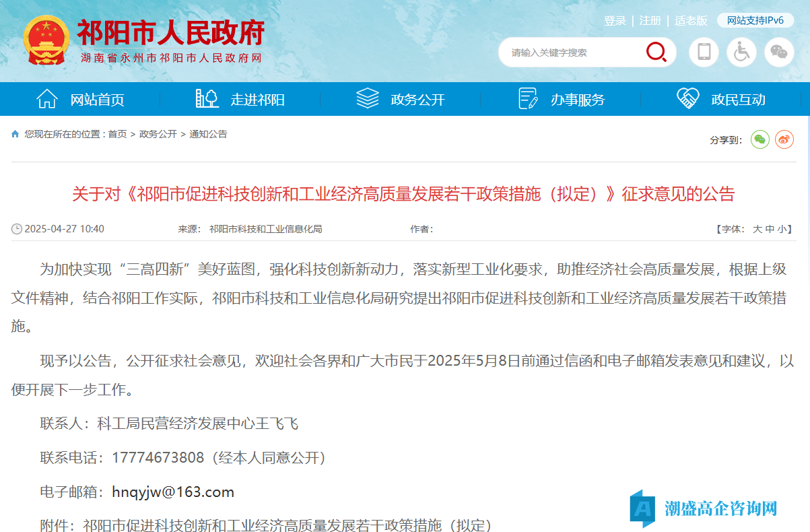
Task: Click the government national emblem logo
Action: pyautogui.click(x=46, y=39)
